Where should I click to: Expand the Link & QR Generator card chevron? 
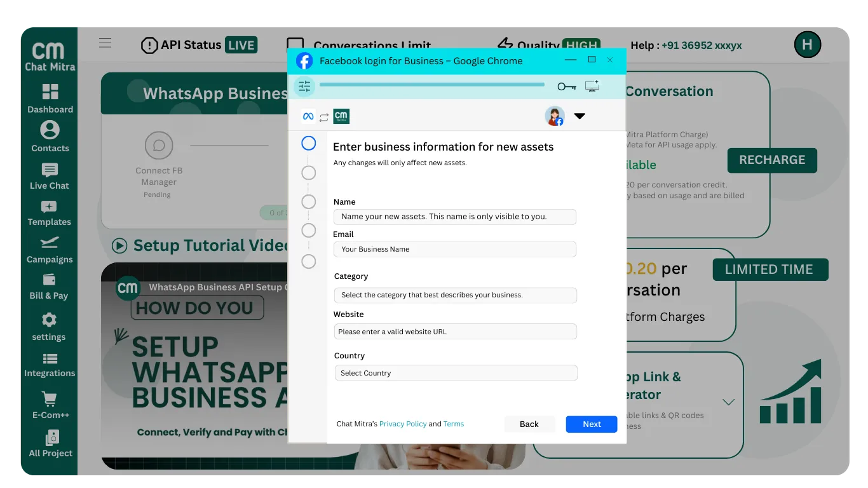click(728, 402)
